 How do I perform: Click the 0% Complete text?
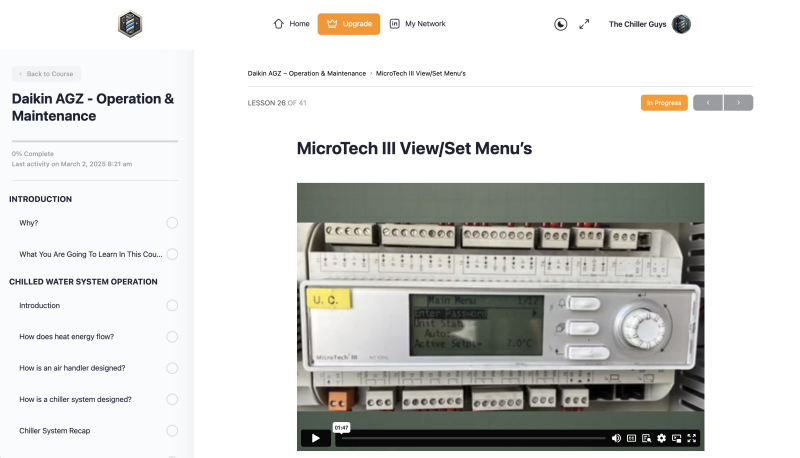tap(33, 154)
